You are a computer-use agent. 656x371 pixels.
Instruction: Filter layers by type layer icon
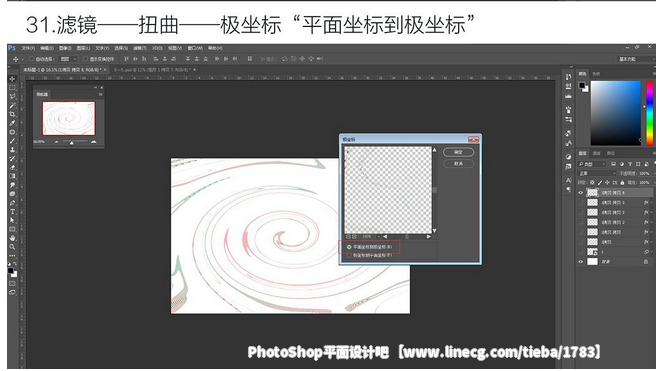(630, 164)
